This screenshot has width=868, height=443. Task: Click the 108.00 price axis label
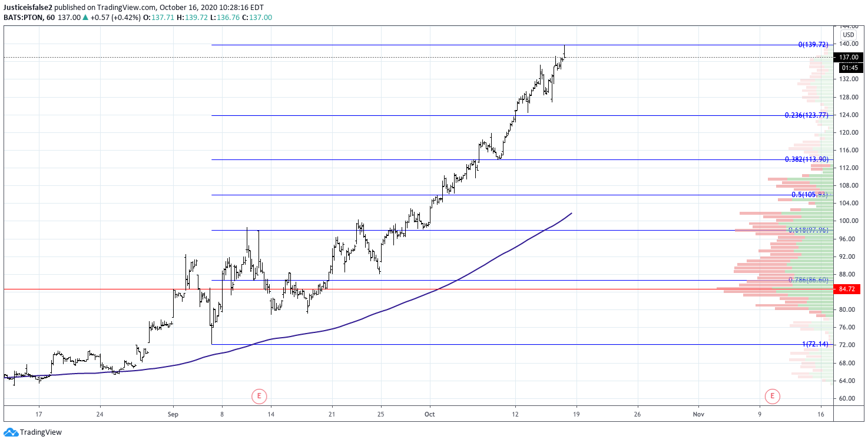[848, 186]
